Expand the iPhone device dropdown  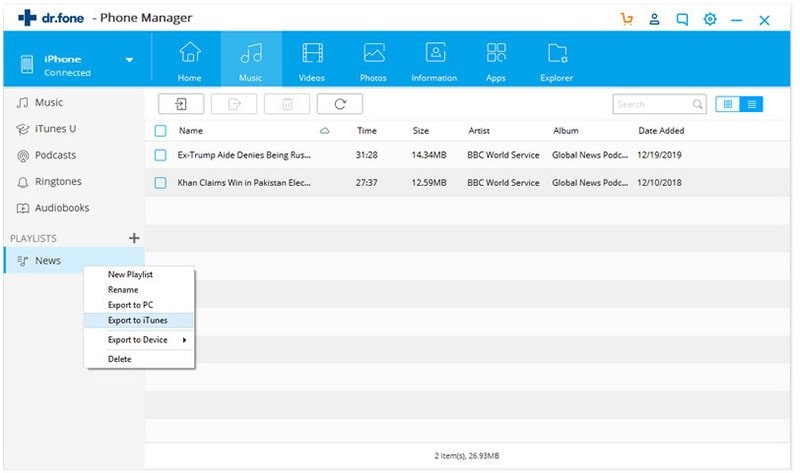pos(130,60)
